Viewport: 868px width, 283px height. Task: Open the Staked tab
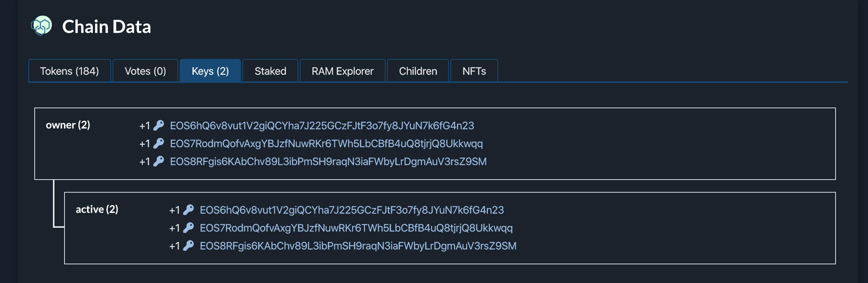pyautogui.click(x=270, y=71)
